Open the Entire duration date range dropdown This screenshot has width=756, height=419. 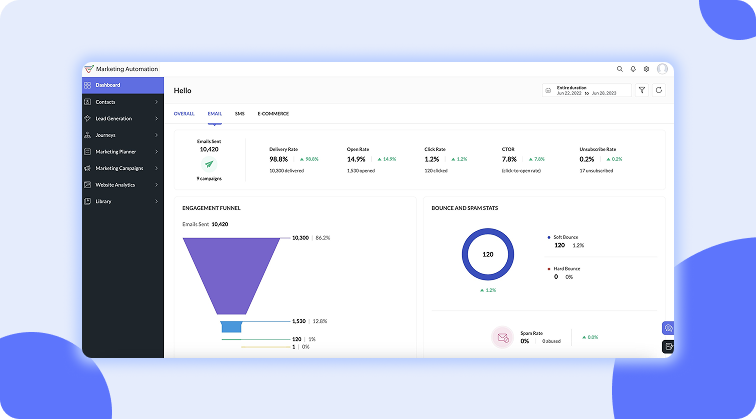pos(587,90)
